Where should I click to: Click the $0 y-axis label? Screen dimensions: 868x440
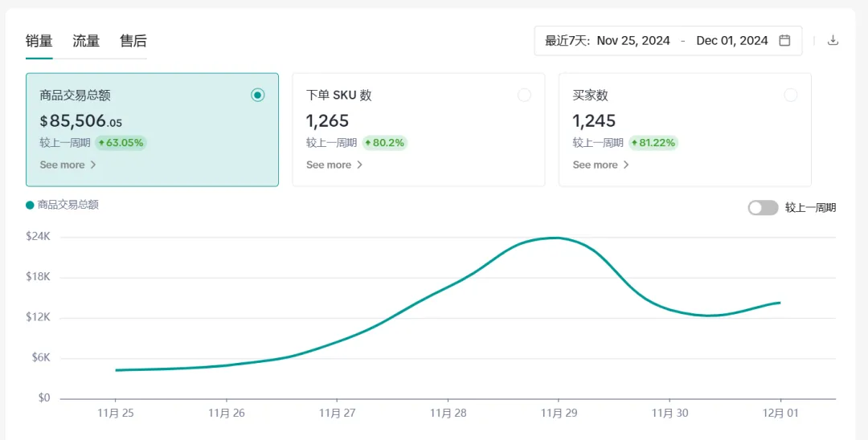click(x=45, y=398)
